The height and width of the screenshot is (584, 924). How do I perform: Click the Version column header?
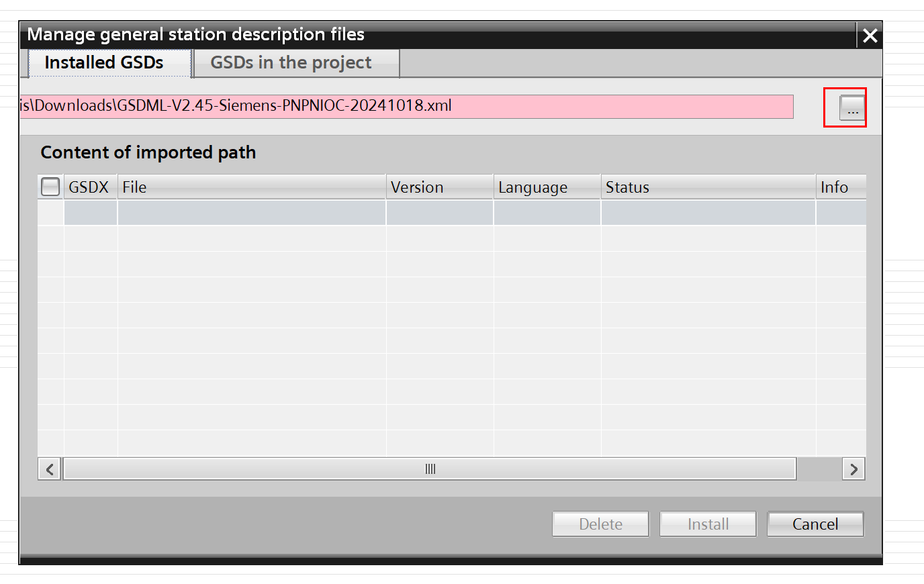coord(439,187)
